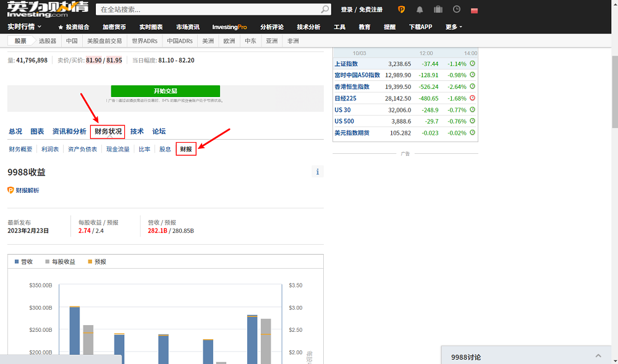
Task: Click the page vertical scrollbar thumb
Action: coord(614,91)
